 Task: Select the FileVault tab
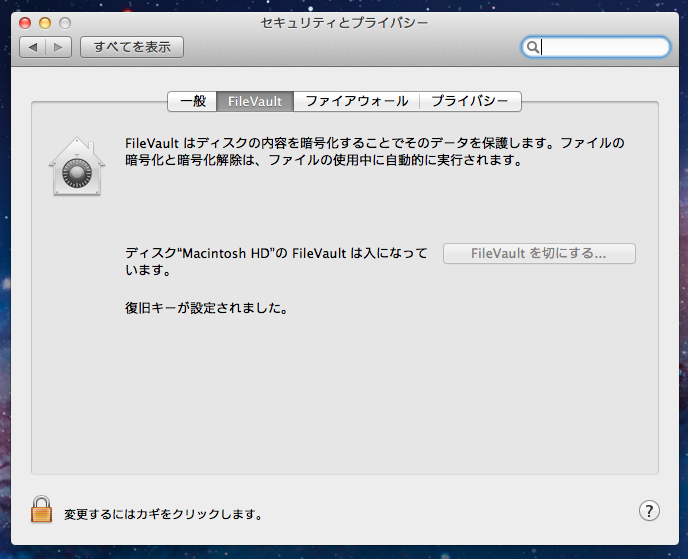coord(255,101)
